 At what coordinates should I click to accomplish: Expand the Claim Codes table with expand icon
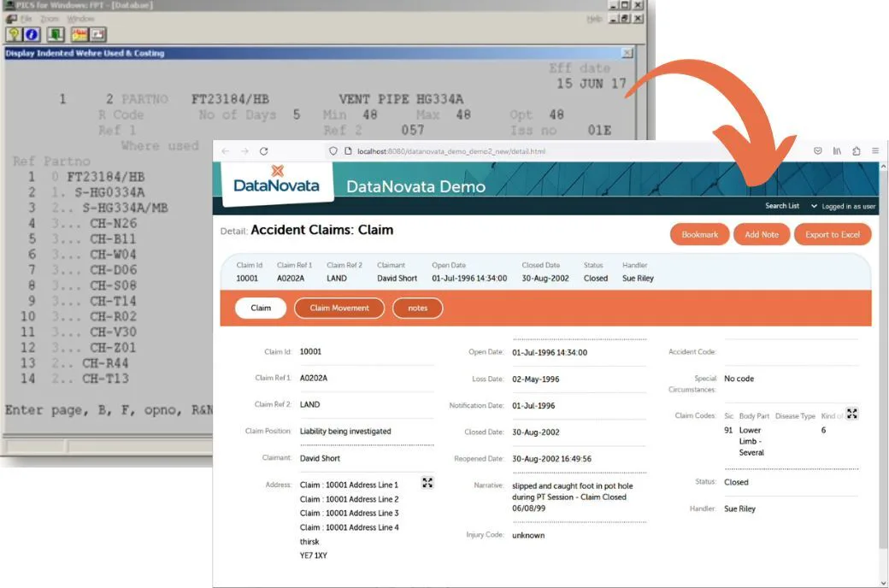point(851,414)
